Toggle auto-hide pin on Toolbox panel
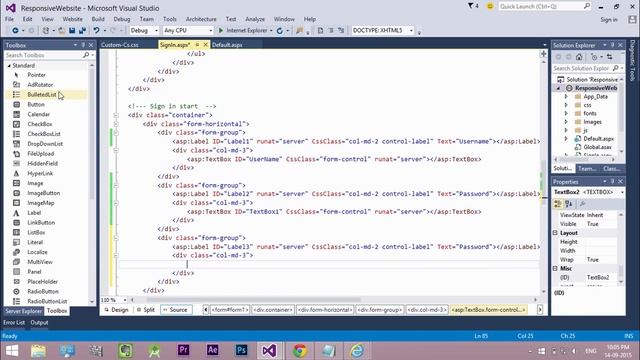The width and height of the screenshot is (640, 360). 83,45
